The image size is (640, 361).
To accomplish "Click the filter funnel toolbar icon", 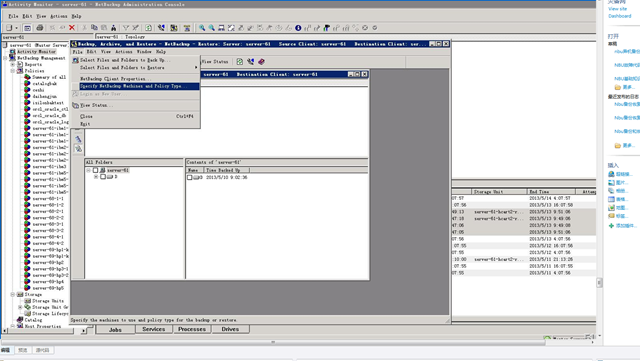I will tap(126, 28).
